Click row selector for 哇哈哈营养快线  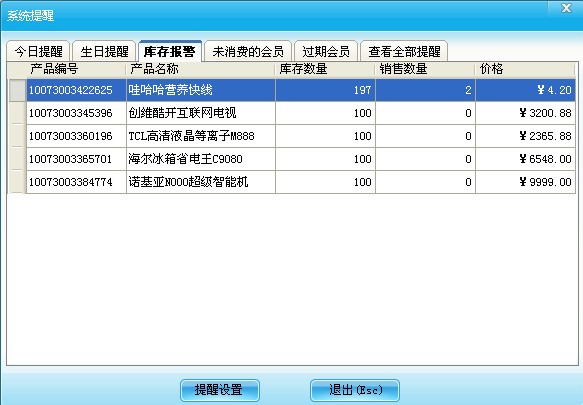17,90
